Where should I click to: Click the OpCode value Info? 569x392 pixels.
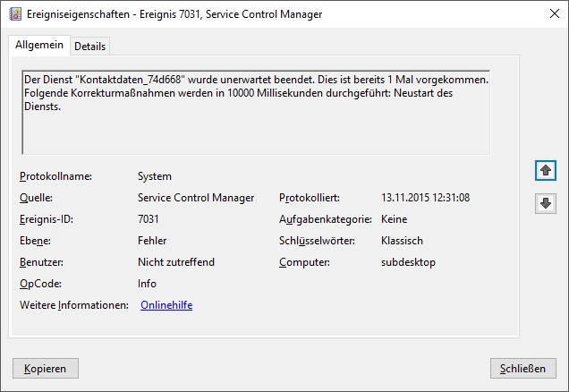pyautogui.click(x=147, y=284)
